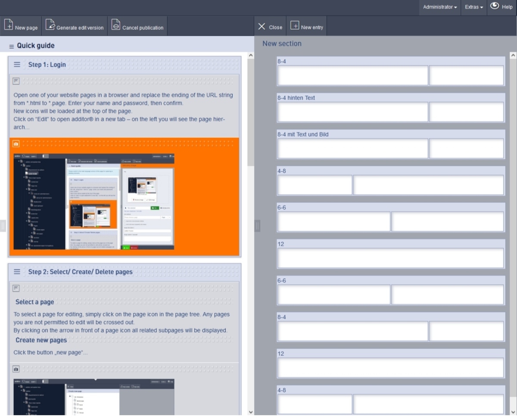
Task: Click the camera icon under Step 2 section
Action: 16,369
